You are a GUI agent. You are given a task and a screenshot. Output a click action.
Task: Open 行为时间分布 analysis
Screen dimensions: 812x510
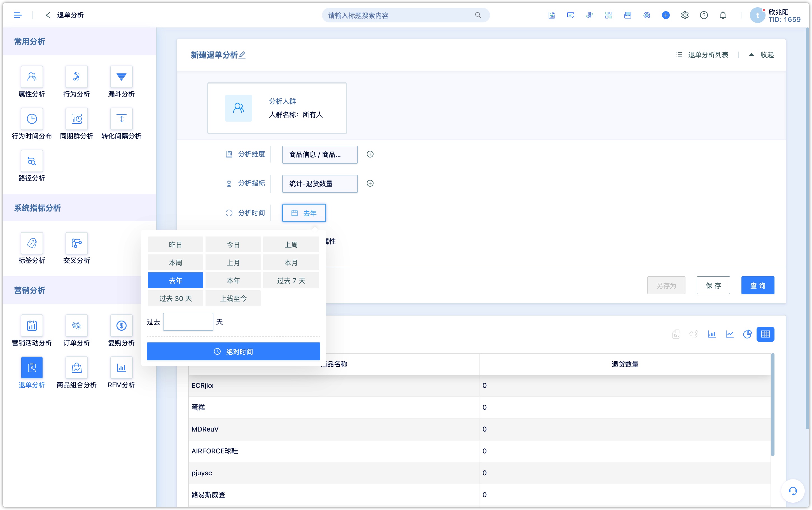(x=32, y=124)
